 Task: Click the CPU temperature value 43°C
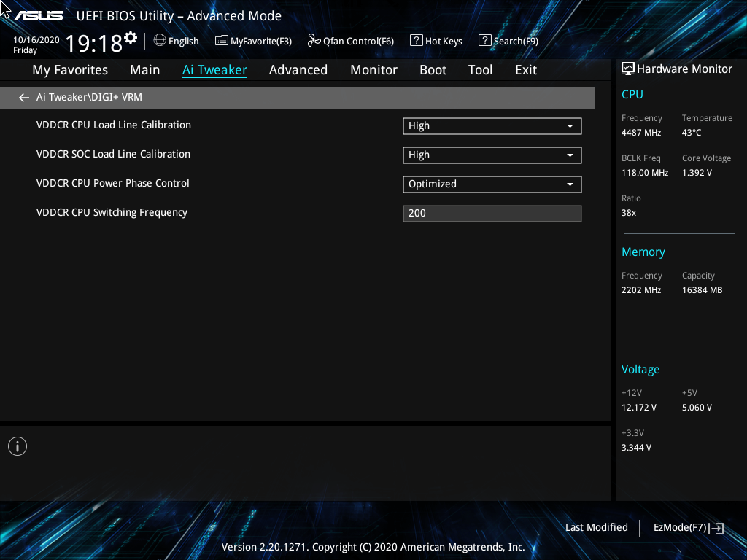tap(692, 133)
